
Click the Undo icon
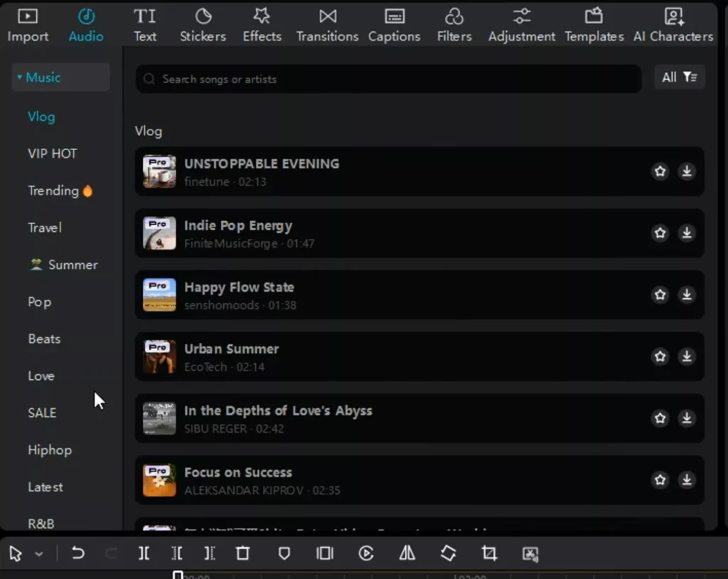[78, 553]
